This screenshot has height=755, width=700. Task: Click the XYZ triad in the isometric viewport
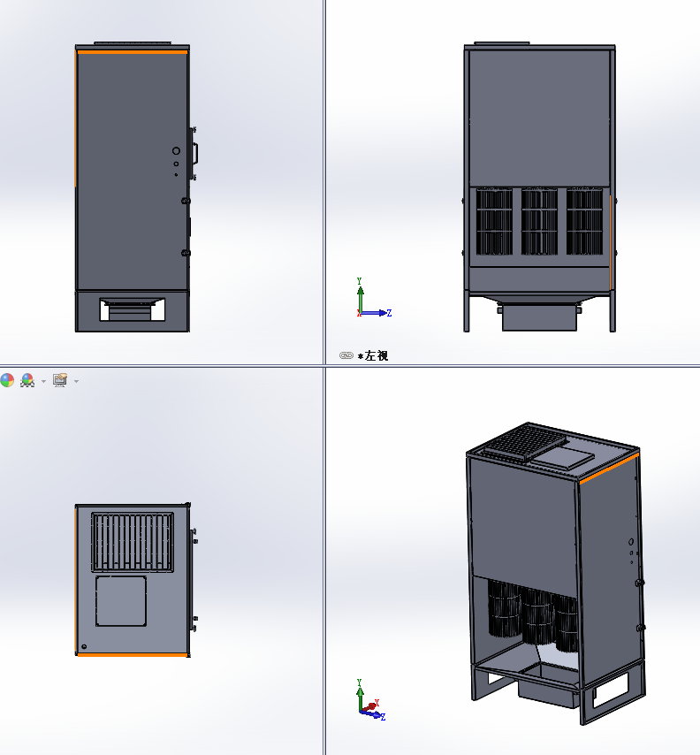(370, 700)
